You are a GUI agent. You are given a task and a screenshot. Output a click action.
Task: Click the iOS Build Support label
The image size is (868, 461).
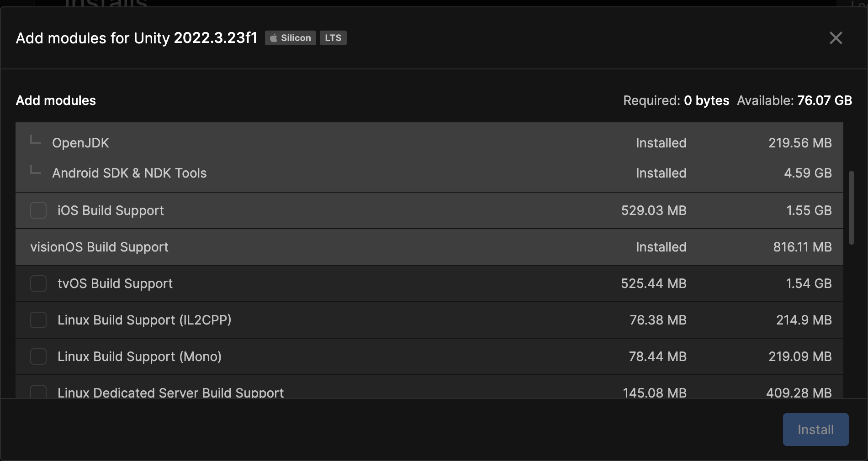(111, 210)
